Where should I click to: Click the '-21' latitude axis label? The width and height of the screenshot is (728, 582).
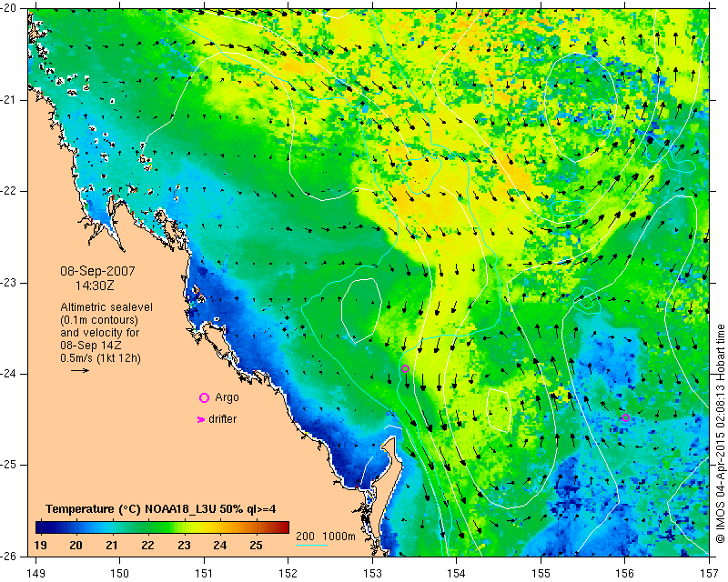click(9, 100)
